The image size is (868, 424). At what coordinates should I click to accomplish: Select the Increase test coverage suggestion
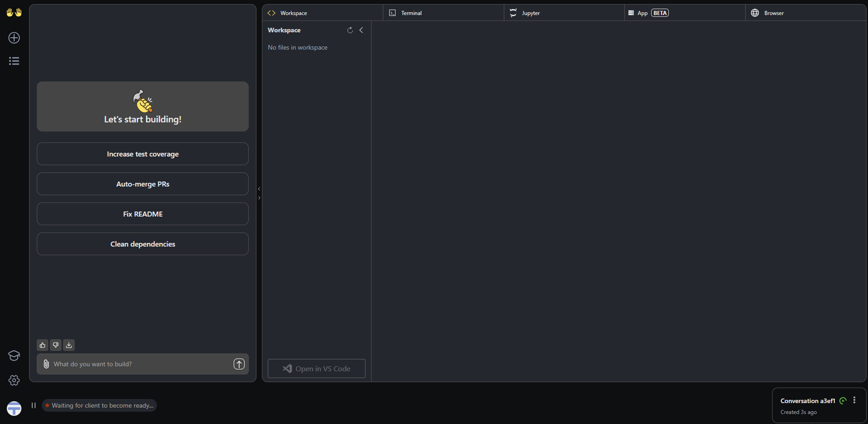[142, 154]
